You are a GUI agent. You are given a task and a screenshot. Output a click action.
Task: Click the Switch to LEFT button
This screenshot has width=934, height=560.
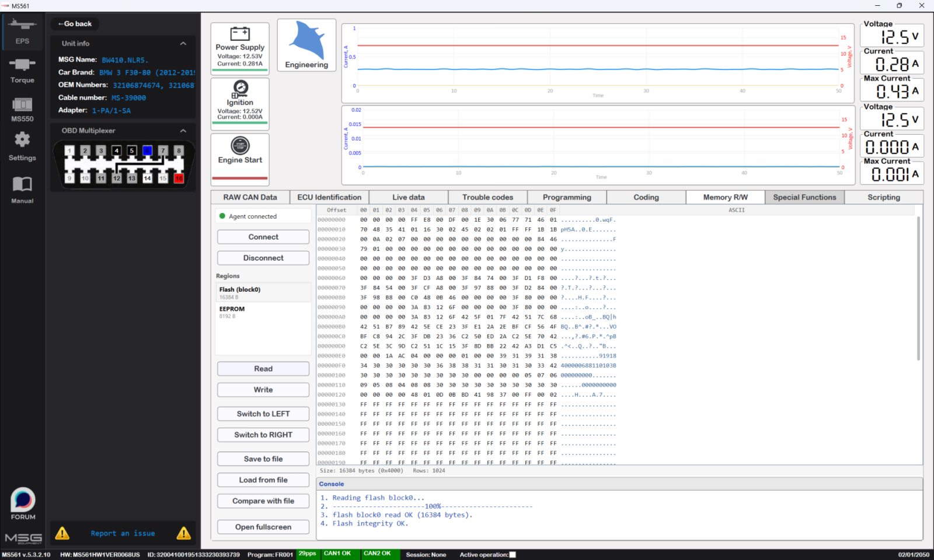(x=263, y=414)
